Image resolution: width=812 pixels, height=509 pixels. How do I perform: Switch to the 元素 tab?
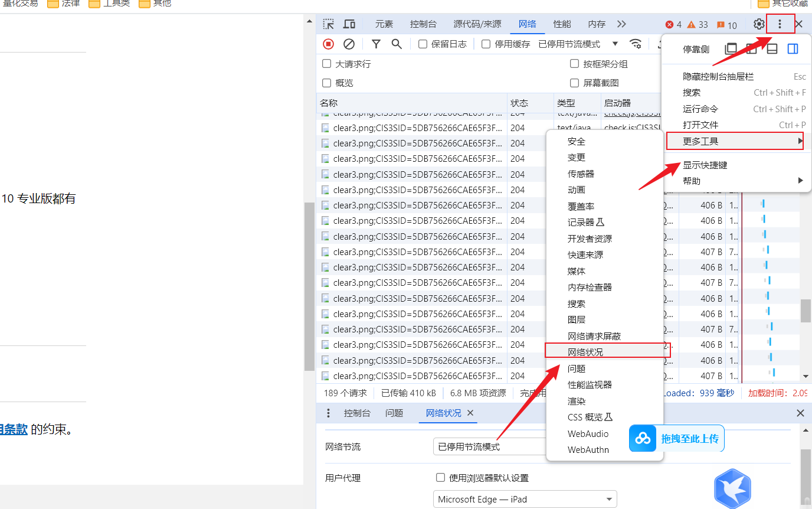tap(384, 24)
